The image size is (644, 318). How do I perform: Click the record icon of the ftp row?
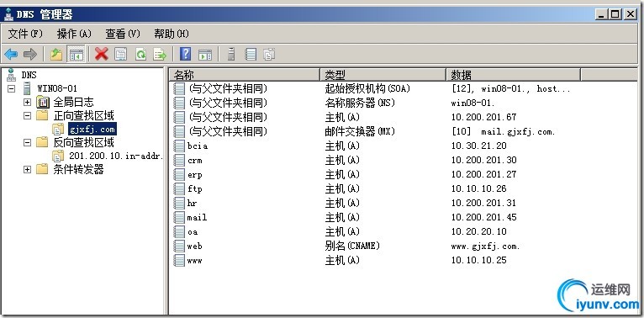point(179,189)
